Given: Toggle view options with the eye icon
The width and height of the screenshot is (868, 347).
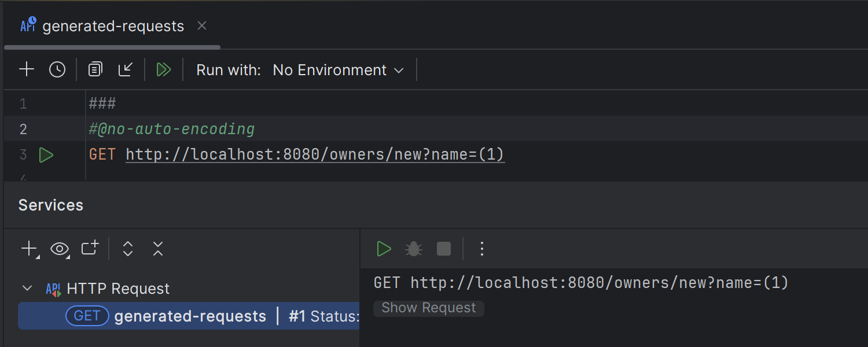Looking at the screenshot, I should [59, 249].
